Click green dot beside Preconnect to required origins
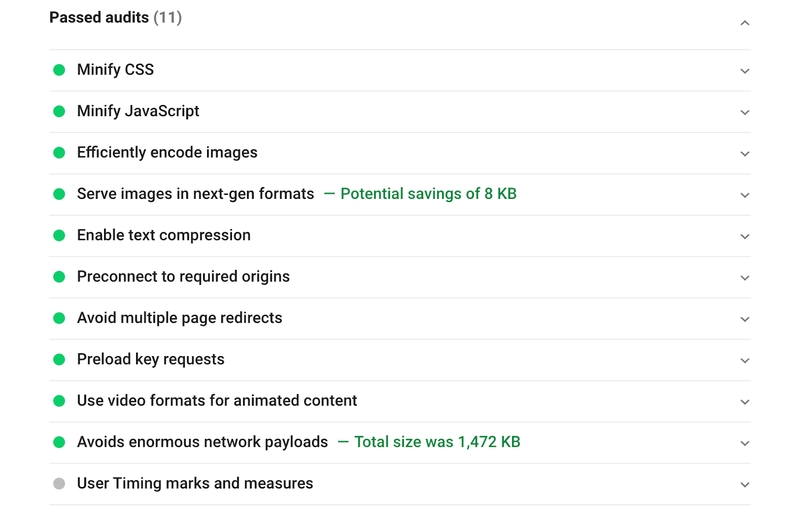Image resolution: width=812 pixels, height=521 pixels. click(x=59, y=276)
